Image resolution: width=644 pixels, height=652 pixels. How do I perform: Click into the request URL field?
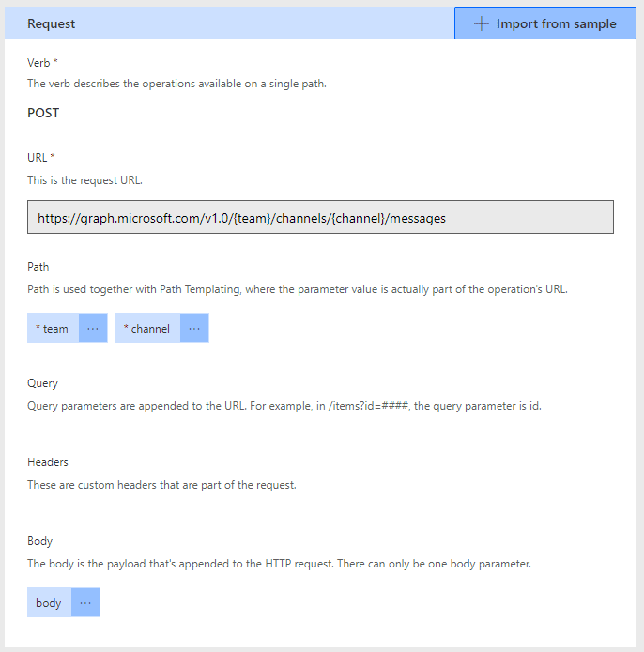pyautogui.click(x=320, y=217)
